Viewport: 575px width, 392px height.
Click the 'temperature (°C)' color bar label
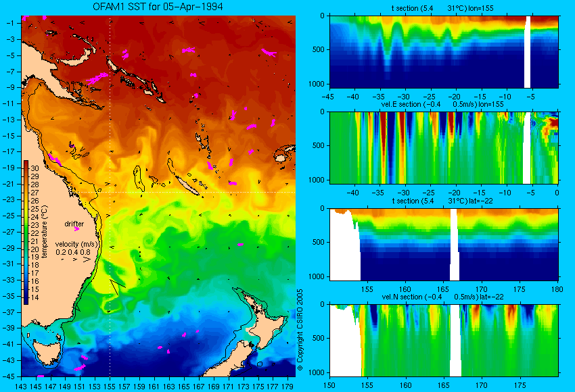(x=45, y=232)
